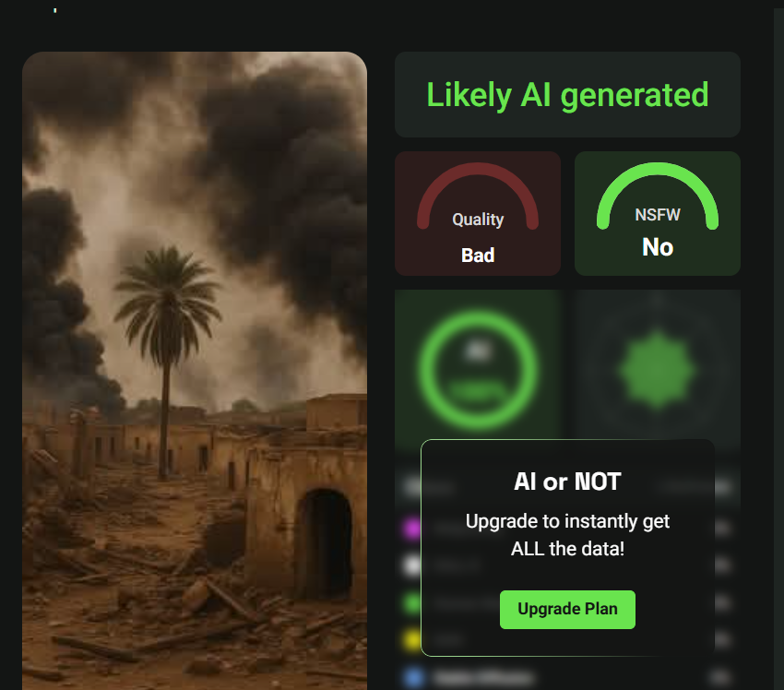
Task: Select the blurred green circular score ring
Action: 478,370
